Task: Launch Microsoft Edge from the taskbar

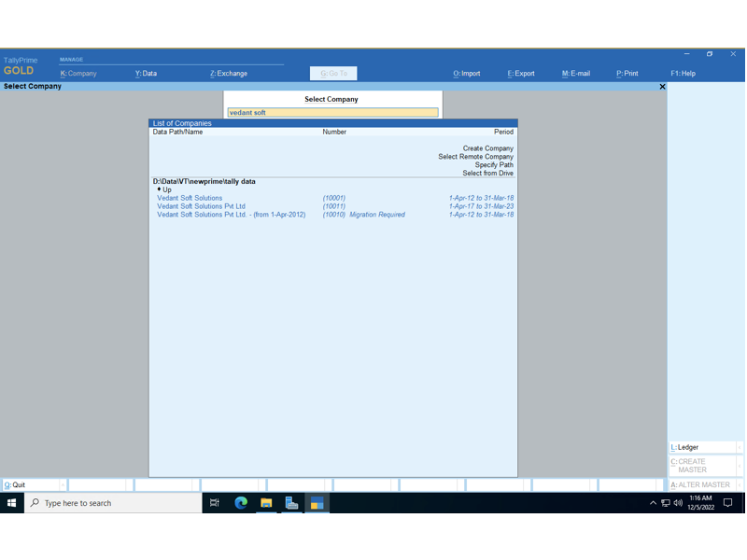Action: 241,503
